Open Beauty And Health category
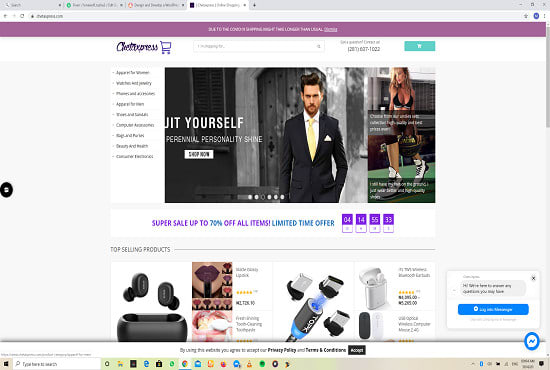The image size is (550, 370). click(132, 146)
